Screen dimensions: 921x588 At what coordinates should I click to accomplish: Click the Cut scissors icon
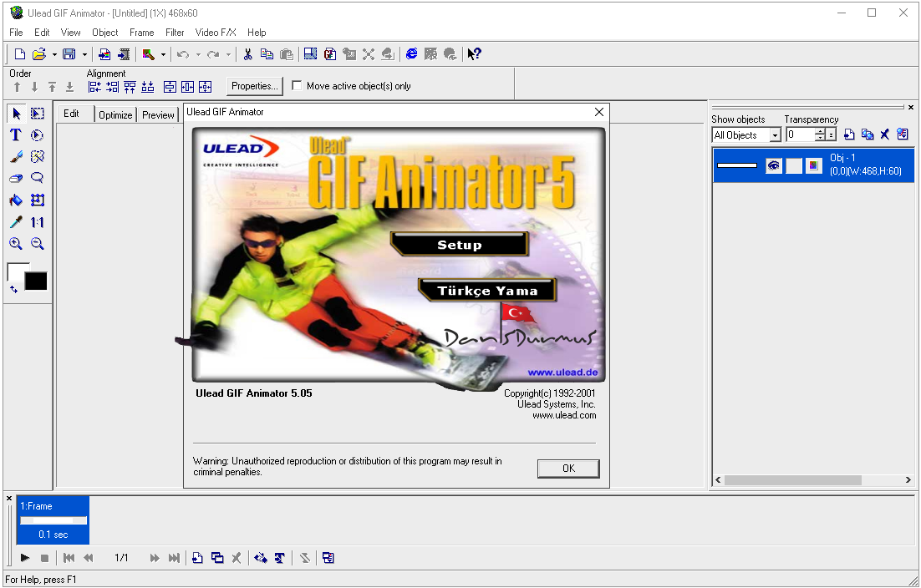(x=247, y=54)
